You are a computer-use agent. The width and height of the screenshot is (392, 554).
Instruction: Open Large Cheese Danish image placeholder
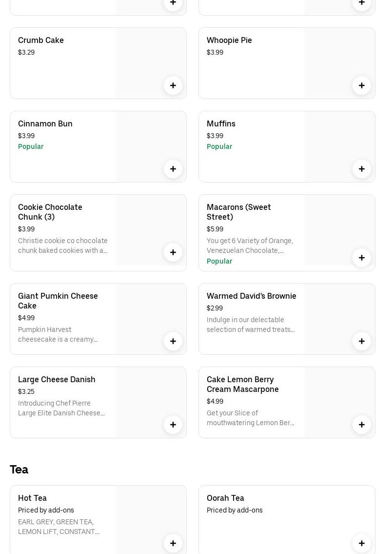coord(146,398)
